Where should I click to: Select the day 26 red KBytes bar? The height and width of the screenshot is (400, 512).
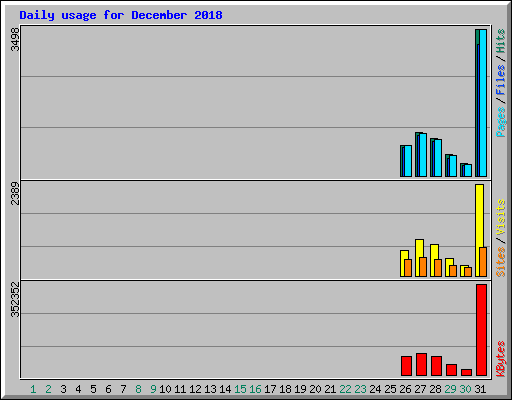tap(406, 366)
